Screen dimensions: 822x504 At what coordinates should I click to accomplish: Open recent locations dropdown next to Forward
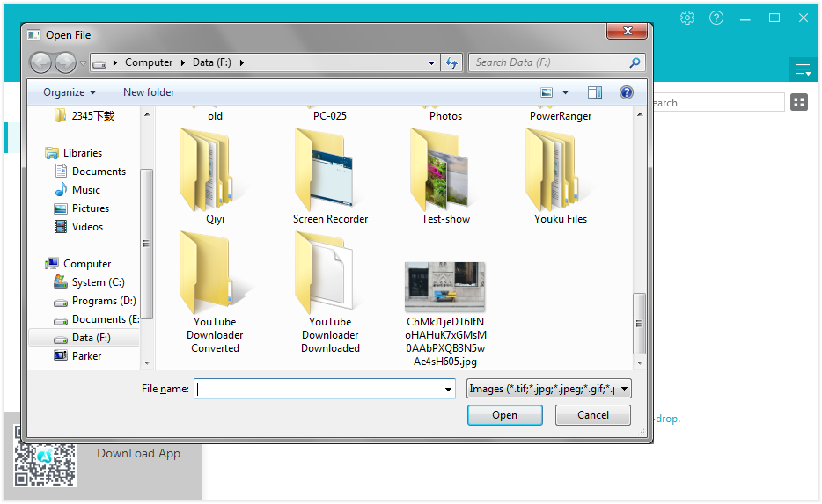(x=83, y=63)
